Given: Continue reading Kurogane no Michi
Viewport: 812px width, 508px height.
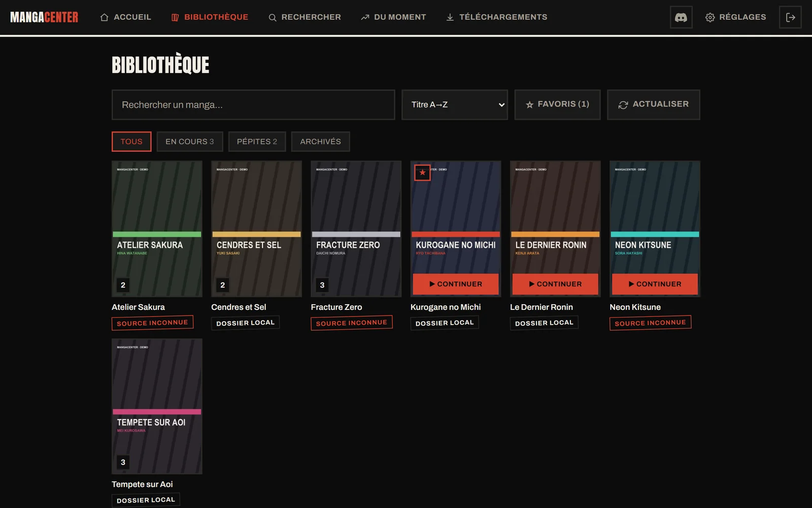Looking at the screenshot, I should pyautogui.click(x=456, y=284).
